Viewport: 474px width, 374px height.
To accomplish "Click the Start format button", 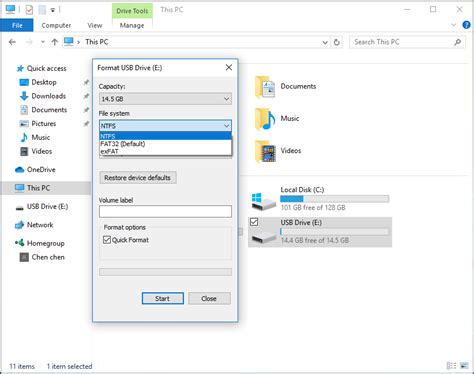I will coord(163,298).
